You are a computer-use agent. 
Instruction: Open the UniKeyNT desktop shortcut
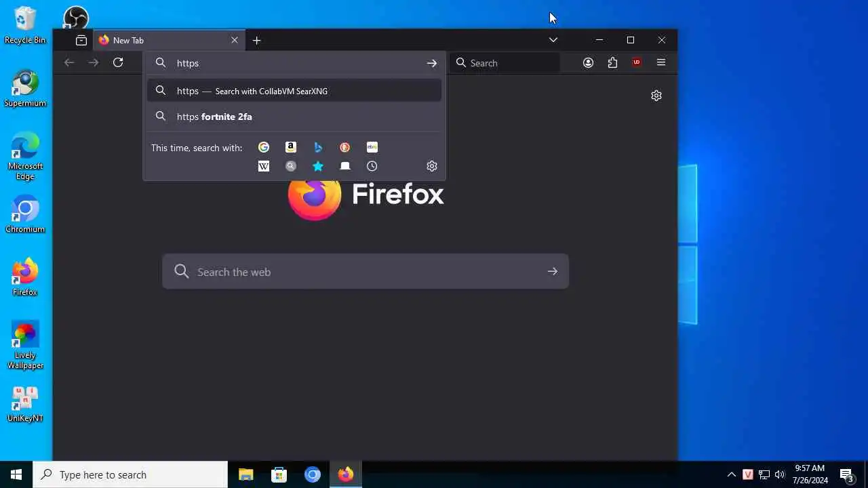[x=25, y=404]
